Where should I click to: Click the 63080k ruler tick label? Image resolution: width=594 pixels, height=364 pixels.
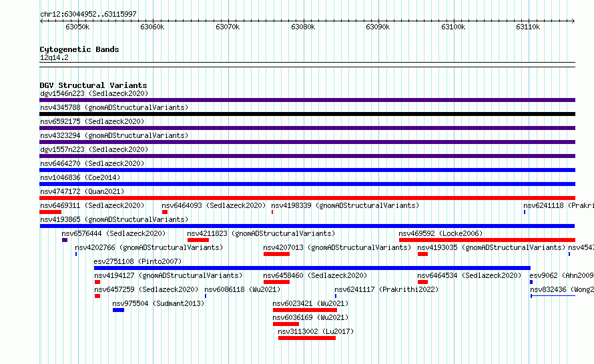(x=303, y=27)
